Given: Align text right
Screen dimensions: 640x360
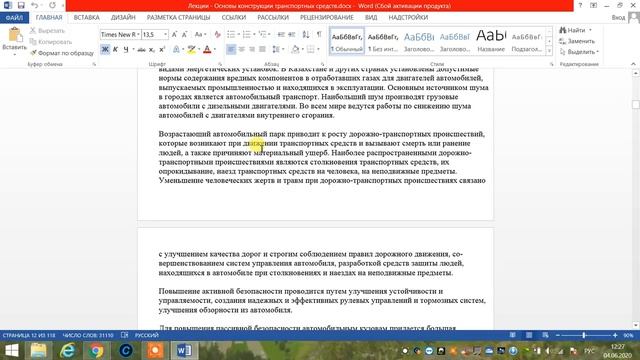Looking at the screenshot, I should (x=252, y=49).
